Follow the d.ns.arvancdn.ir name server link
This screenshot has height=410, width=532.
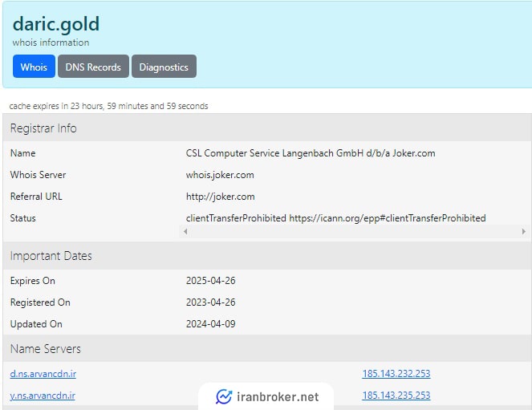43,374
